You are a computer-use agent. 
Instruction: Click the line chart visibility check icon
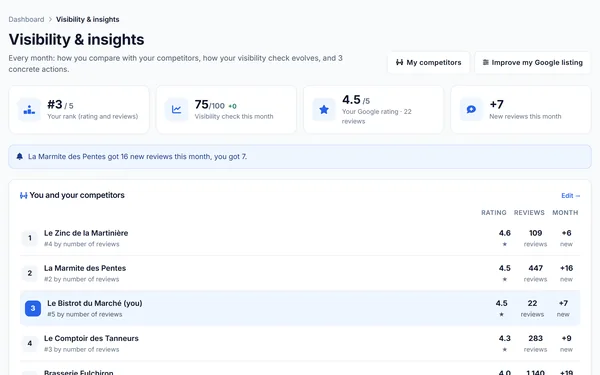[176, 110]
